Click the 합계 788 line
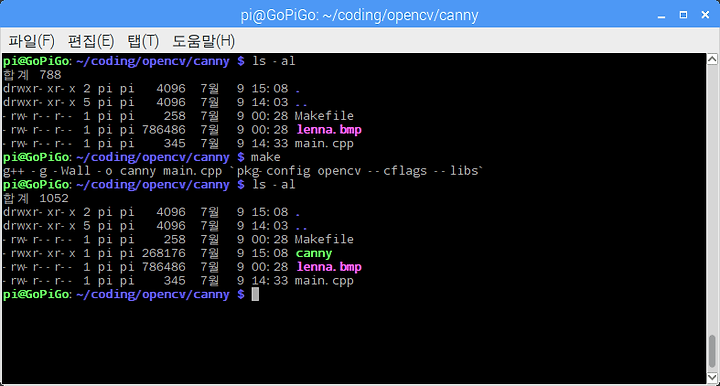The image size is (720, 386). click(x=32, y=75)
